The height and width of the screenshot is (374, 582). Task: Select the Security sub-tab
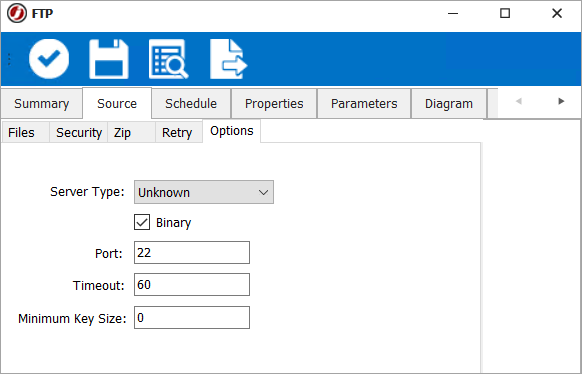(x=79, y=132)
